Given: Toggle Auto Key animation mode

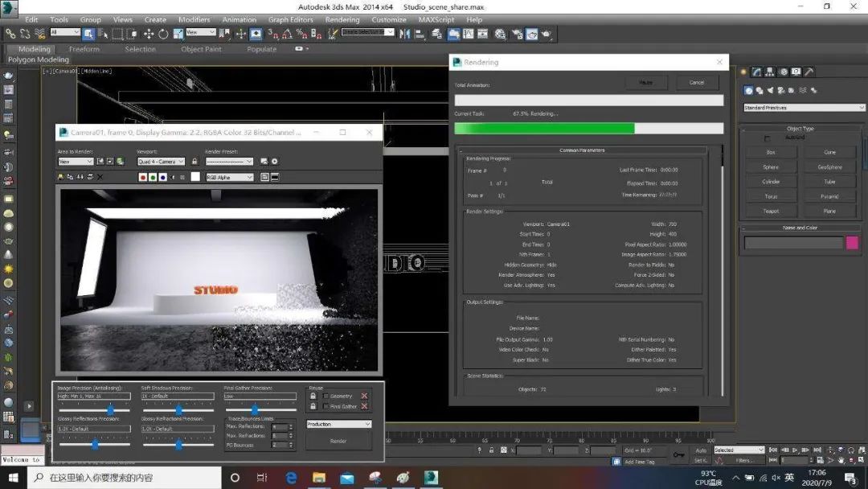Looking at the screenshot, I should [701, 450].
